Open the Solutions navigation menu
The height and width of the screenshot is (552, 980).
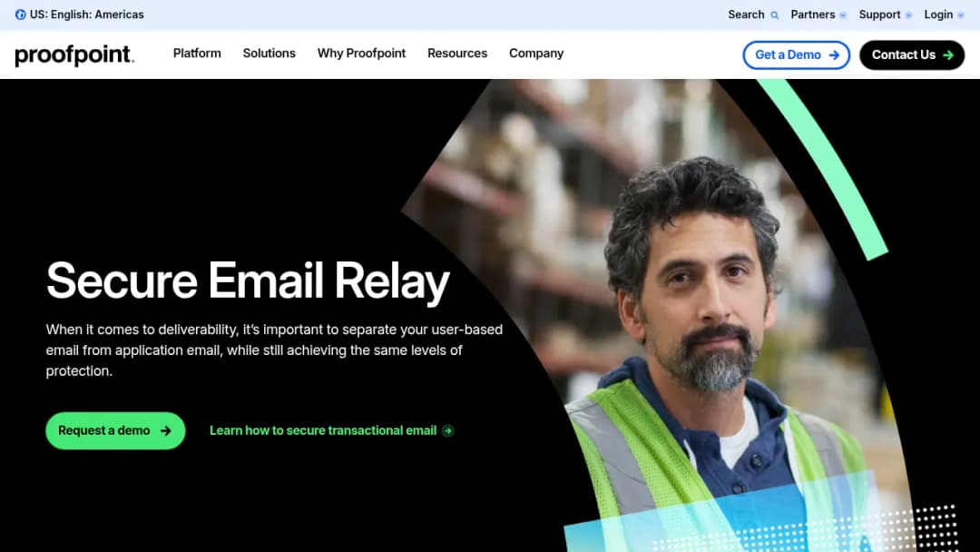[269, 54]
